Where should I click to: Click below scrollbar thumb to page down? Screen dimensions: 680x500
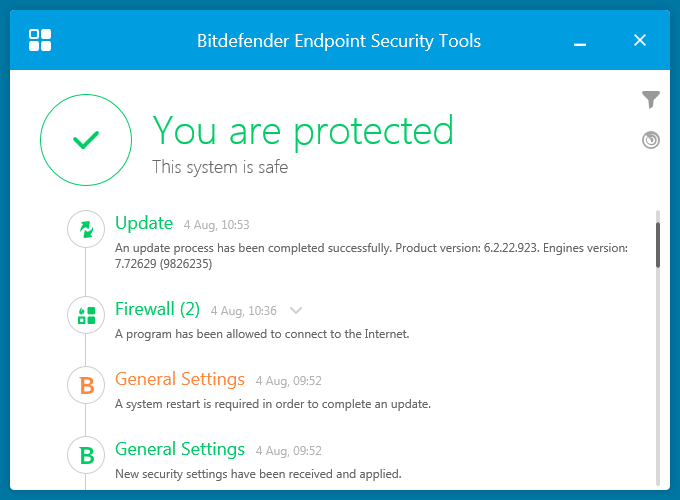(658, 380)
